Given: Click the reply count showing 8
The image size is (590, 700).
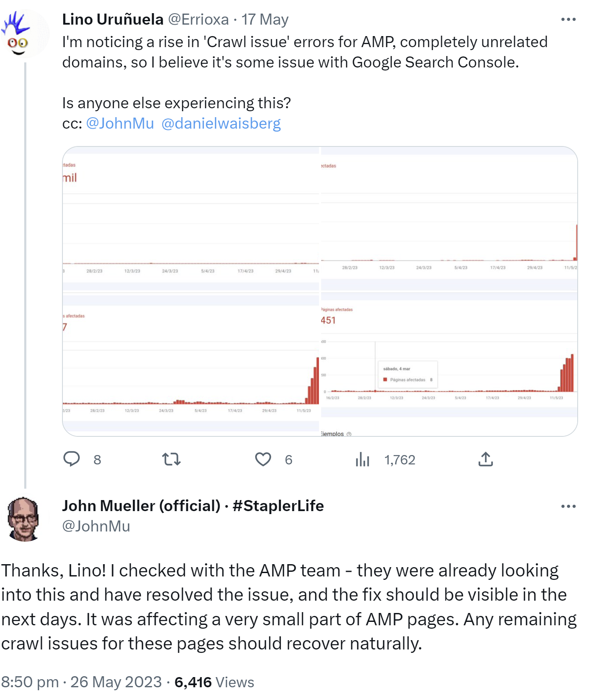Looking at the screenshot, I should 97,459.
